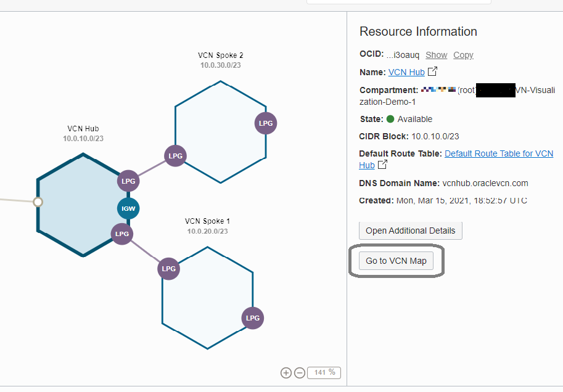Click the zoom-in plus icon
Viewport: 563px width, 392px height.
pos(286,372)
